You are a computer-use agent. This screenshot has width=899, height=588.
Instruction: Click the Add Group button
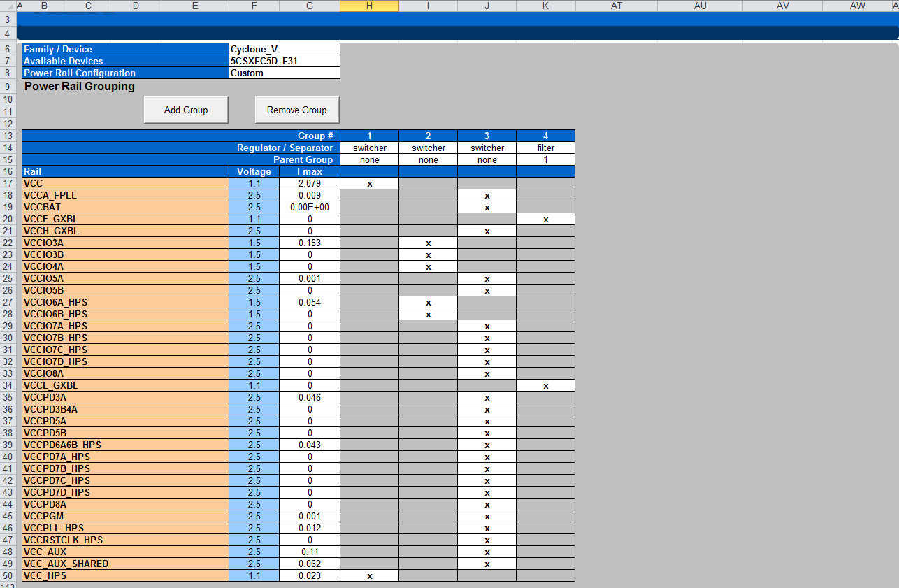pyautogui.click(x=185, y=110)
